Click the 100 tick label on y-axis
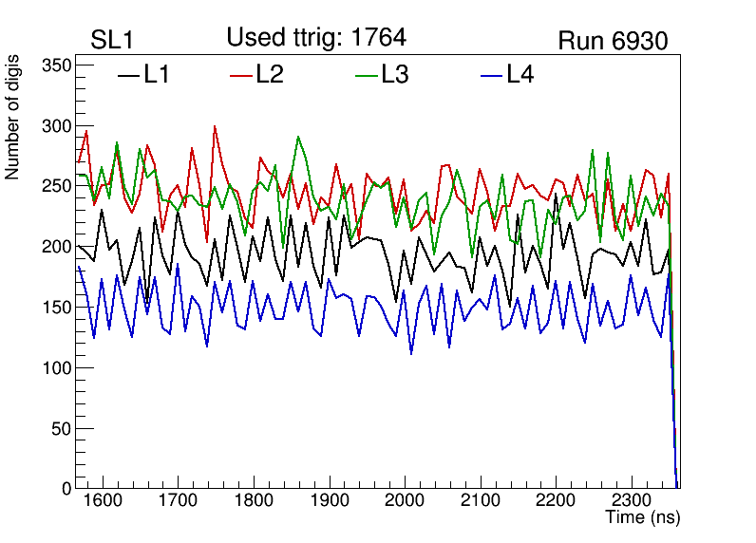 coord(59,367)
